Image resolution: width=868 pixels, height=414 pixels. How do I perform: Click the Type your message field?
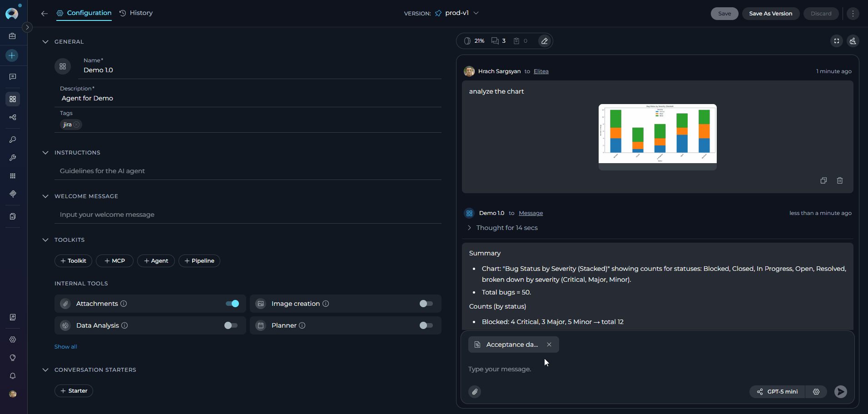658,369
